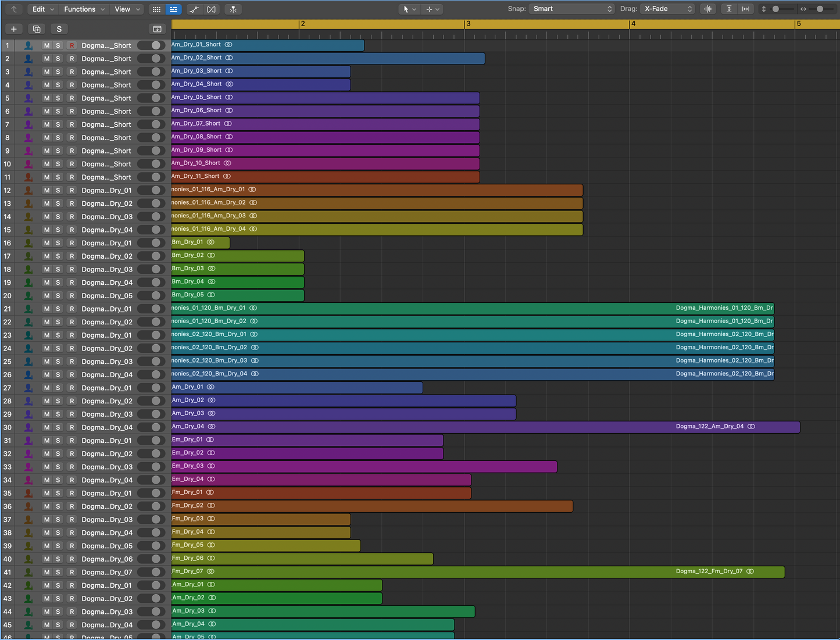Open the automation curves tool icon
This screenshot has height=640, width=840.
(x=194, y=9)
